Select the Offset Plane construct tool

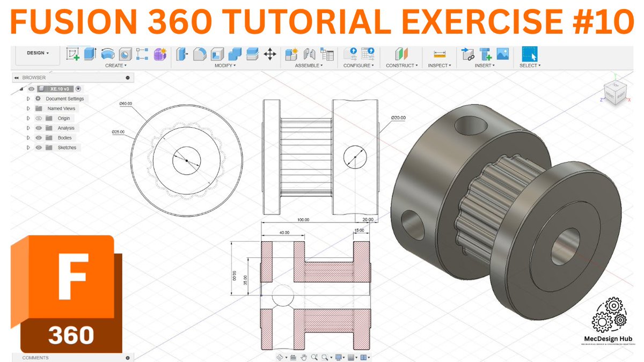click(x=401, y=54)
